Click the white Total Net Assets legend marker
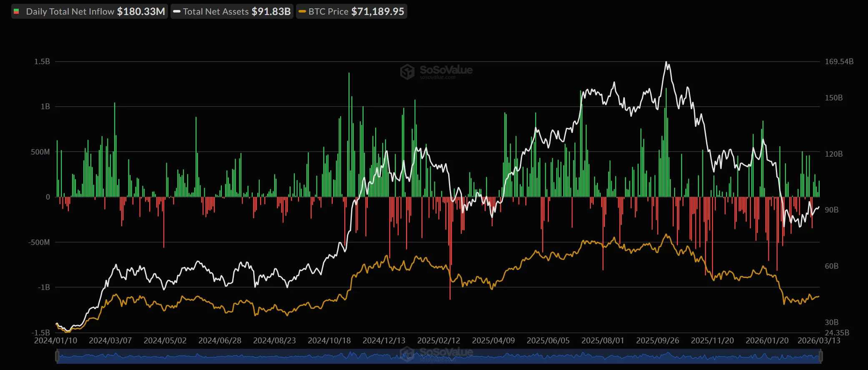Viewport: 868px width, 370px height. click(177, 12)
